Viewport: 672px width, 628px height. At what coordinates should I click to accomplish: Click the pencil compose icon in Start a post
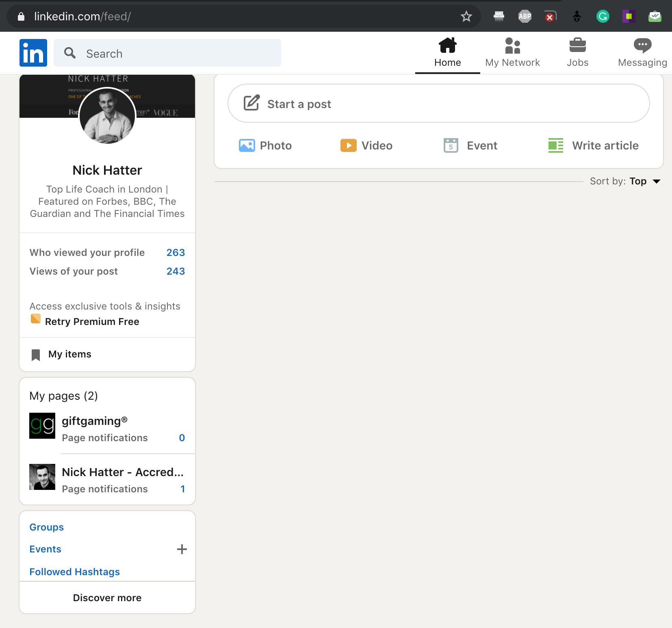click(251, 103)
